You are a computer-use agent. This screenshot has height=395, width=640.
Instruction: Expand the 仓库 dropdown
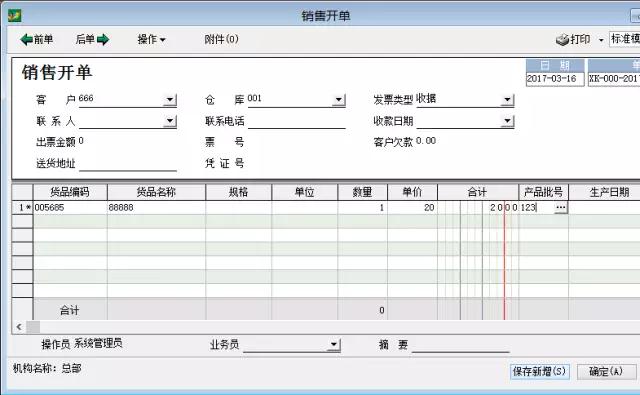339,100
